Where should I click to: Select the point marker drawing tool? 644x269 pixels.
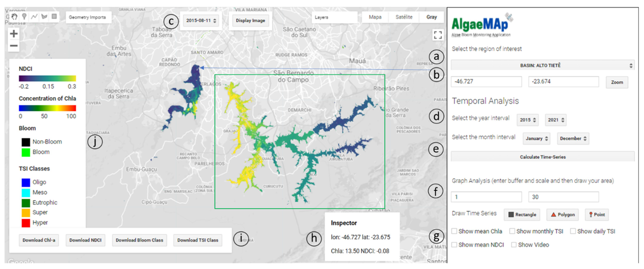click(x=24, y=17)
